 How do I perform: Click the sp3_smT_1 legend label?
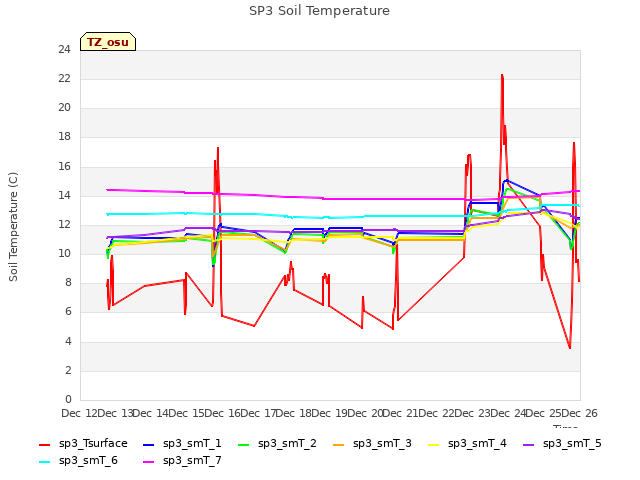click(x=192, y=443)
